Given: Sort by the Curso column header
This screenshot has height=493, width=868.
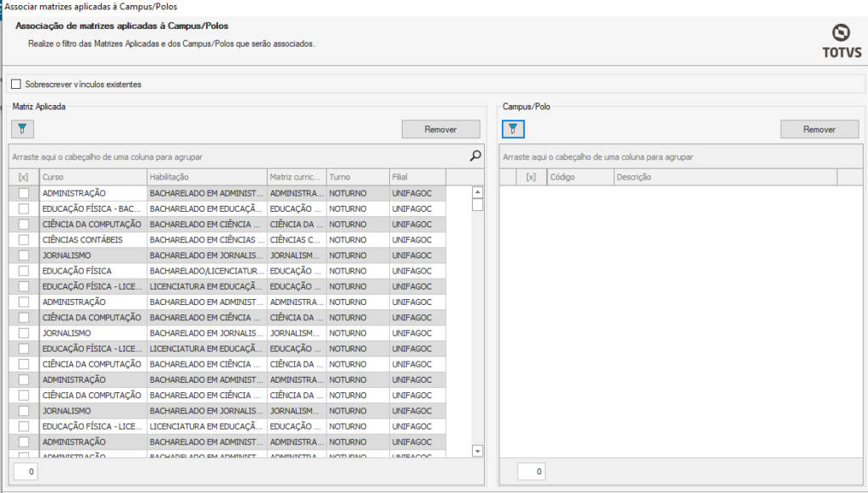Looking at the screenshot, I should (x=92, y=177).
